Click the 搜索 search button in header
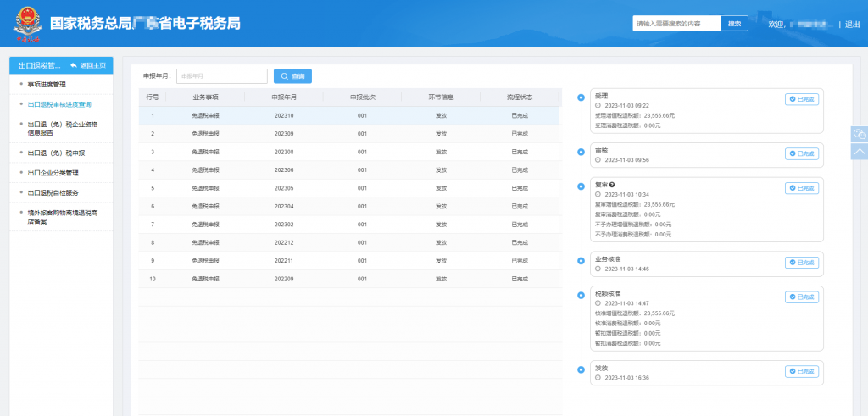868x416 pixels. point(735,23)
